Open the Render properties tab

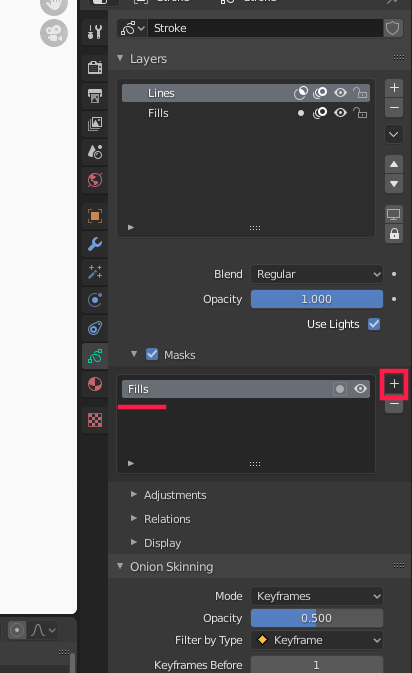click(95, 67)
